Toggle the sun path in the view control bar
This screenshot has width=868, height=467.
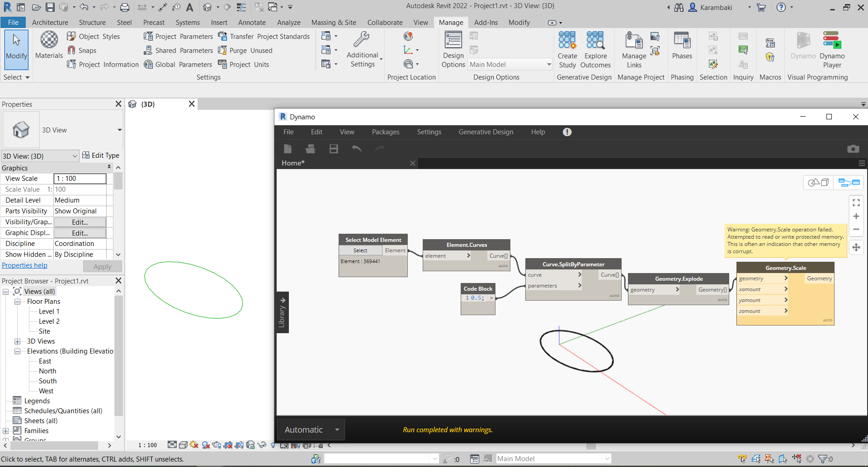tap(193, 445)
